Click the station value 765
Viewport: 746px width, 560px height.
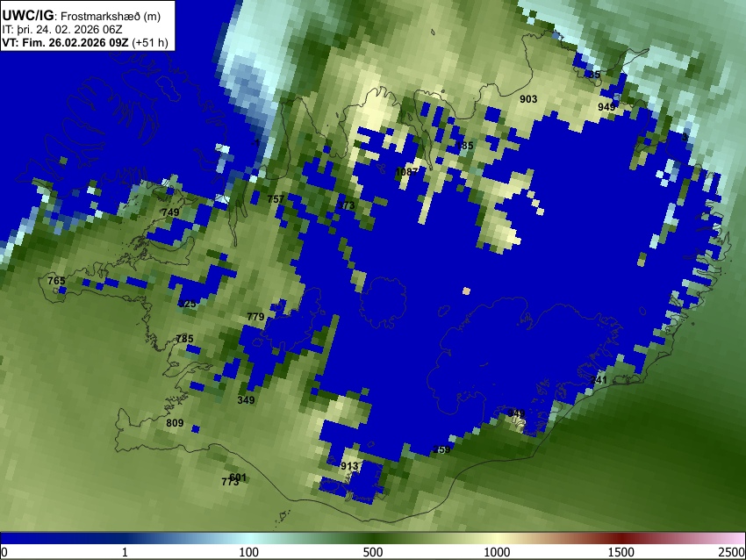56,281
